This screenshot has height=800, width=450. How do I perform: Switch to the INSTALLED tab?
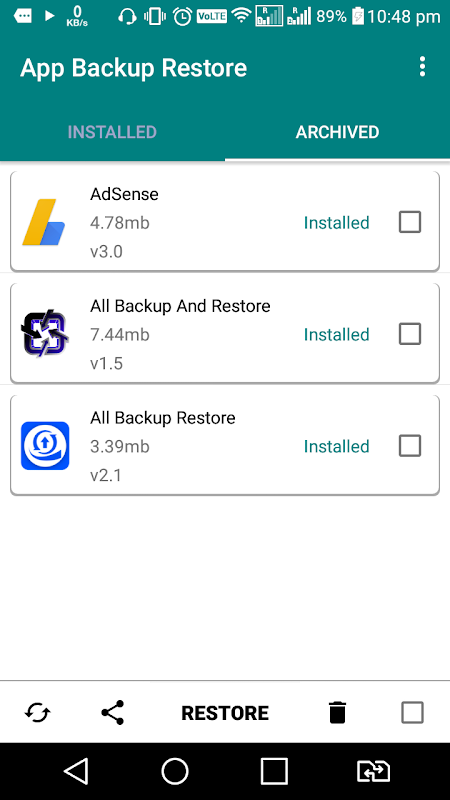pos(112,132)
